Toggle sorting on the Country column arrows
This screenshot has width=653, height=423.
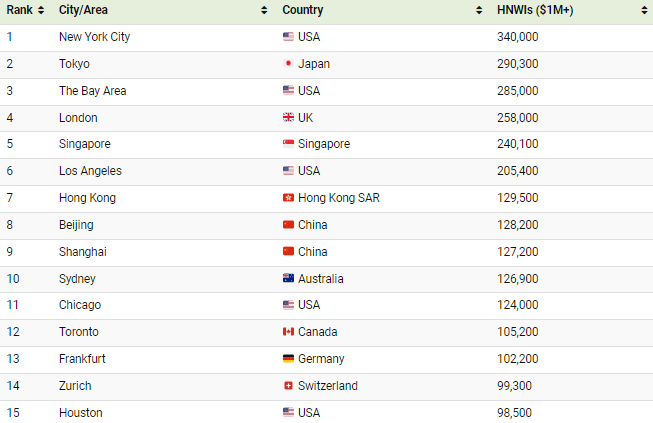point(479,10)
